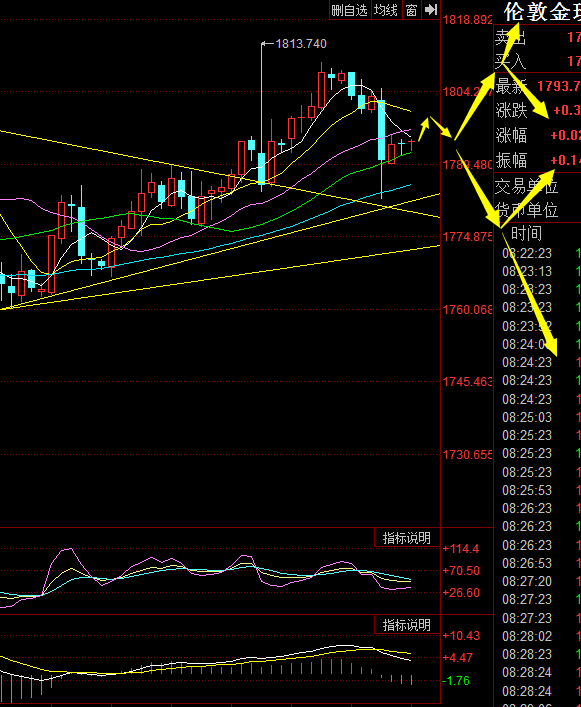Click the 时间 column header

click(x=526, y=234)
